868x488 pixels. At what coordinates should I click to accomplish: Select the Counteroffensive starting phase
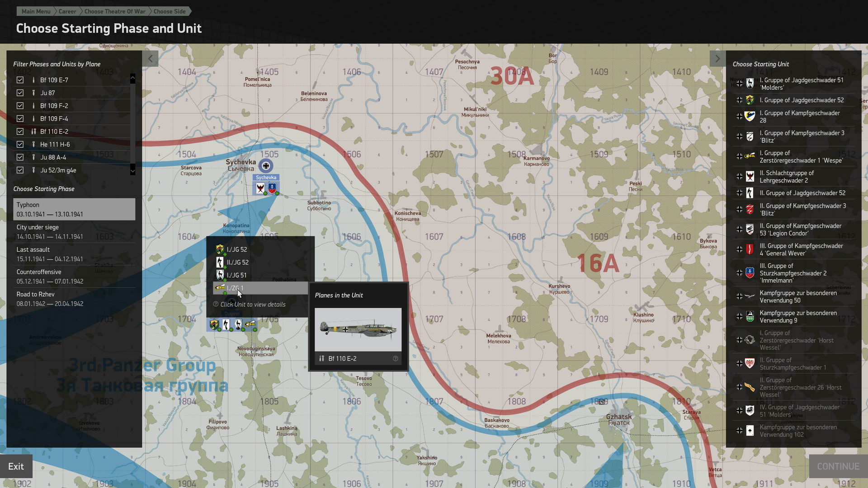pyautogui.click(x=74, y=277)
